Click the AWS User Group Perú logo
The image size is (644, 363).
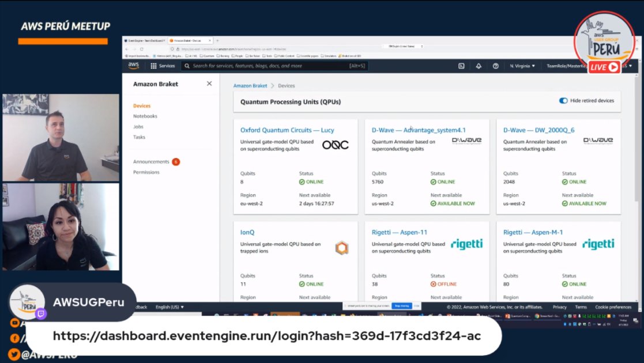(604, 42)
